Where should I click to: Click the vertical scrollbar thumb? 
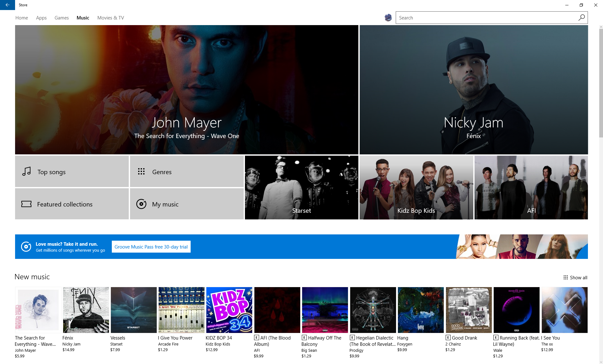coord(601,83)
